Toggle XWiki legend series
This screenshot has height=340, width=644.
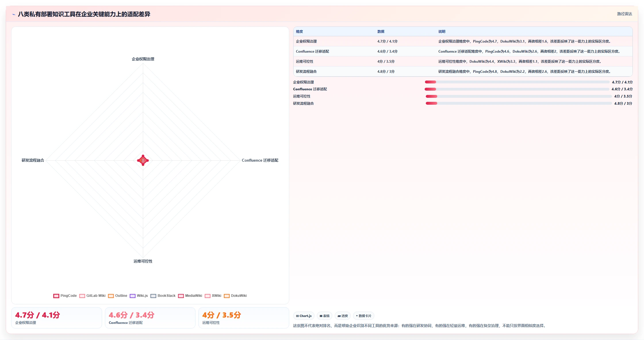(213, 296)
